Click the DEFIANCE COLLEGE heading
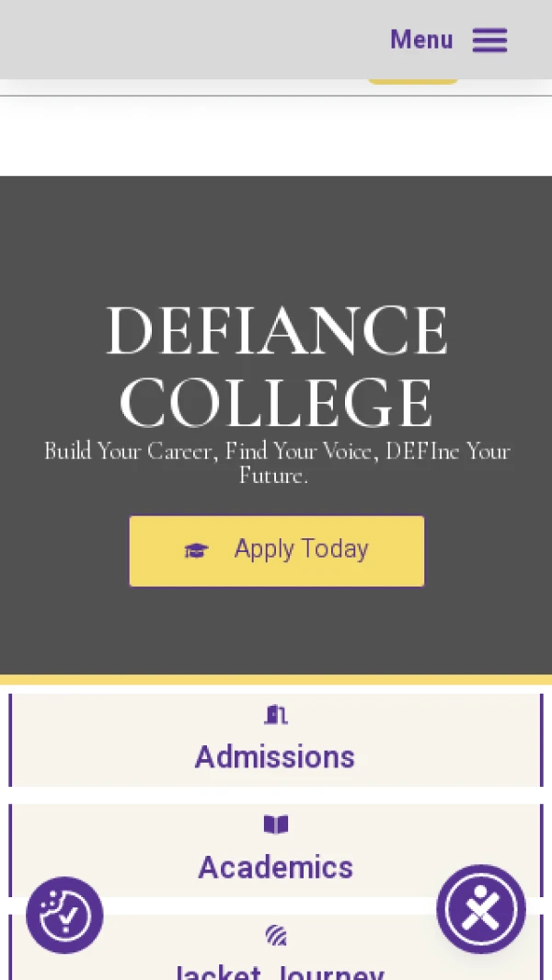This screenshot has height=980, width=552. [276, 366]
